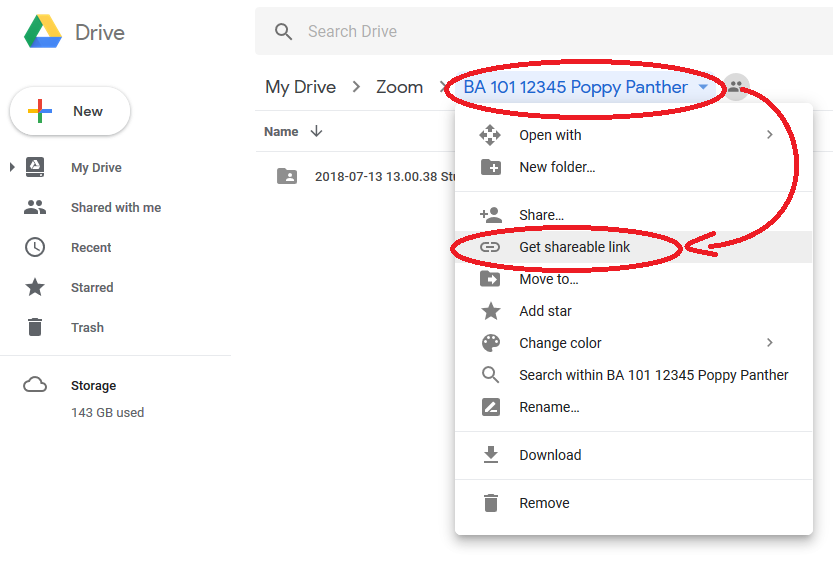This screenshot has width=833, height=572.
Task: Click the sort direction arrow
Action: [317, 131]
